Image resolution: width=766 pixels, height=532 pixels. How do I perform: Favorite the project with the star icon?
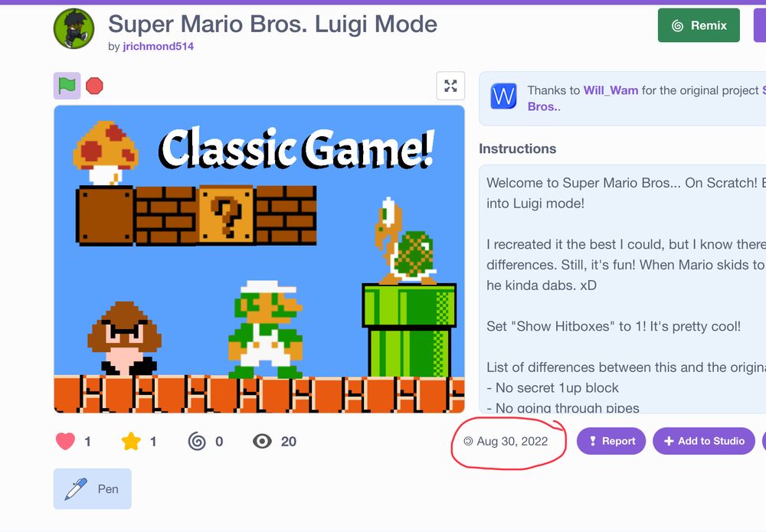(131, 441)
